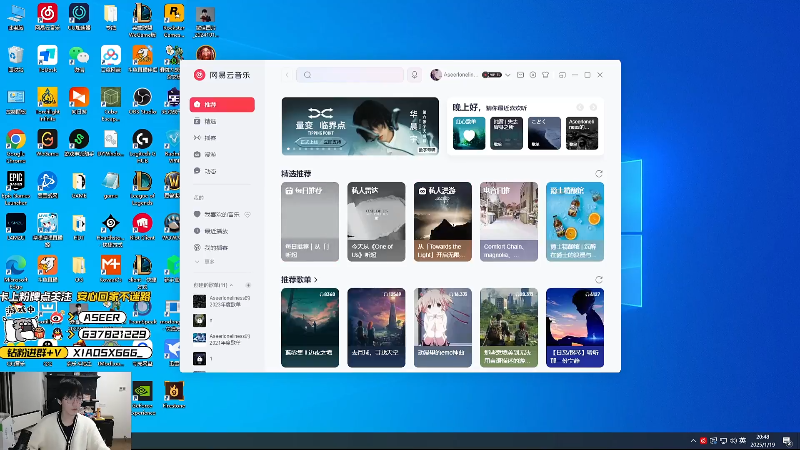Open the 量变 临界点 album banner
Viewport: 800px width, 450px height.
[360, 126]
